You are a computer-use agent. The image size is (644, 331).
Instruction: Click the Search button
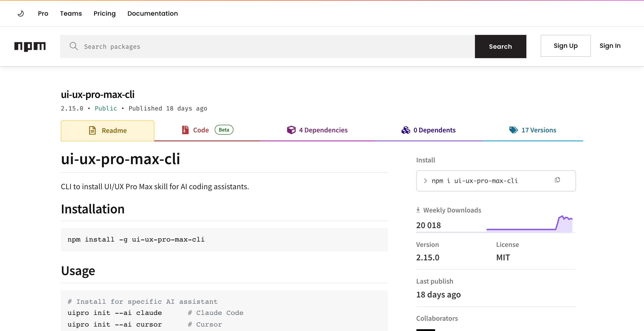point(500,47)
